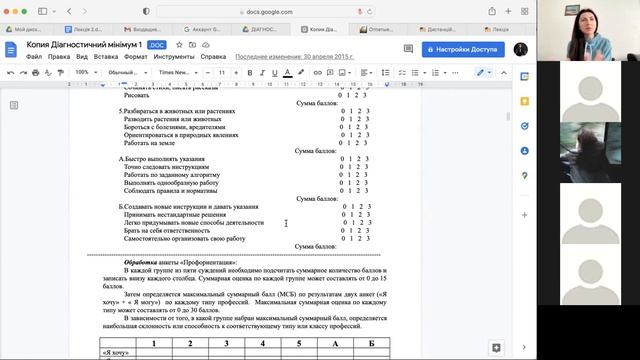Screen dimensions: 640x360
Task: Open new Safari tab with plus
Action: coord(508,11)
